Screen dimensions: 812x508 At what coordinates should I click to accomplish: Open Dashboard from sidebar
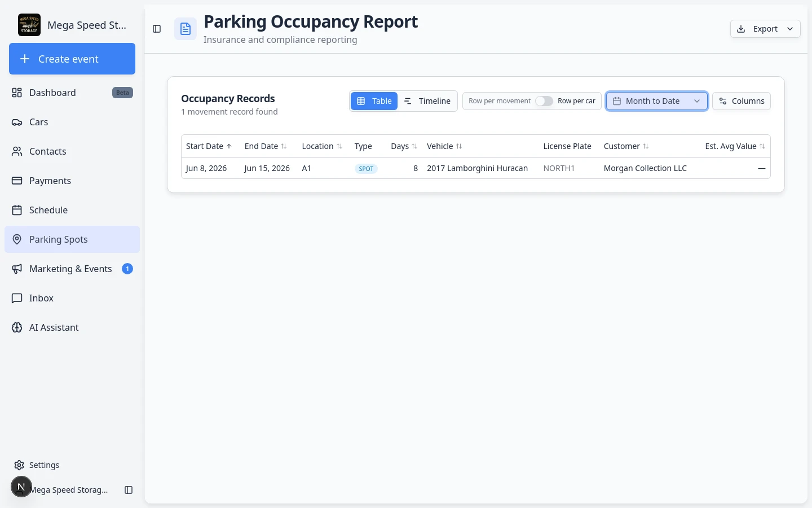72,93
